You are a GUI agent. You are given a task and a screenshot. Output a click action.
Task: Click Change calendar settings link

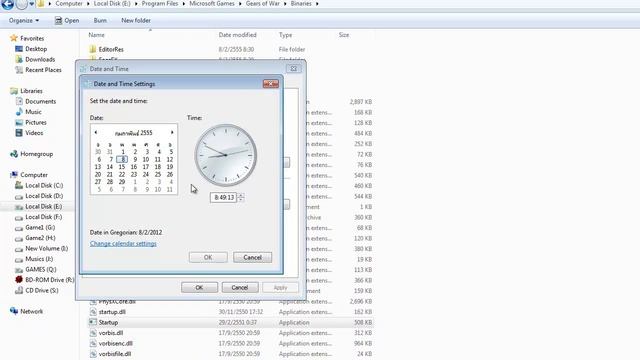pos(123,244)
